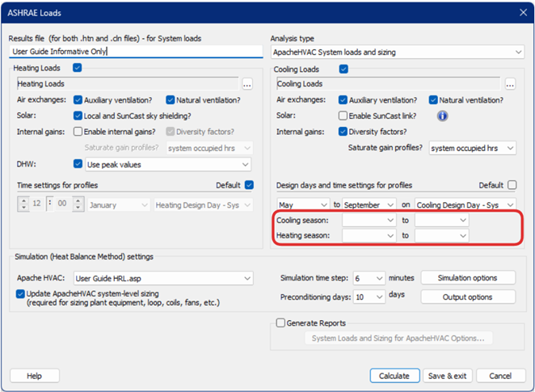
Task: Open Simulation options
Action: 467,278
